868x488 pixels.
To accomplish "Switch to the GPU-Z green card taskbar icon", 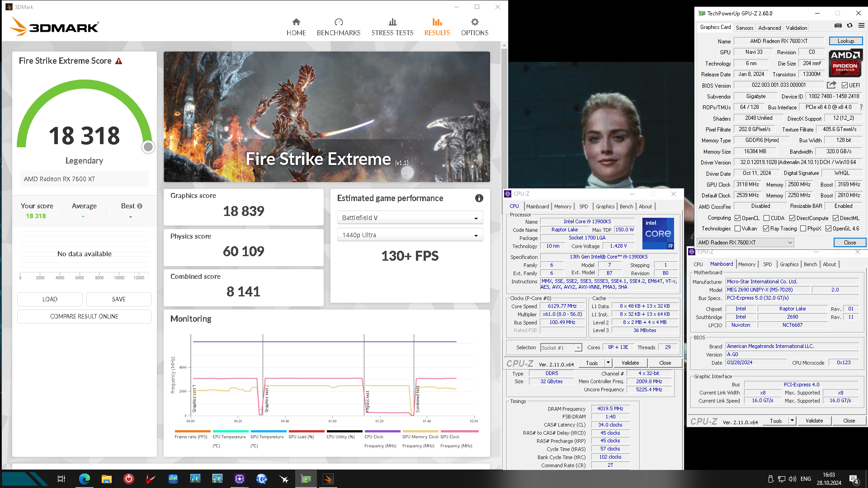I will click(306, 479).
